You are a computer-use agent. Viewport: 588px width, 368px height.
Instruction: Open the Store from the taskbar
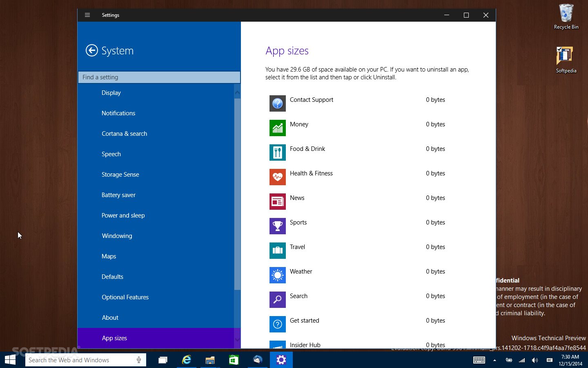point(234,360)
